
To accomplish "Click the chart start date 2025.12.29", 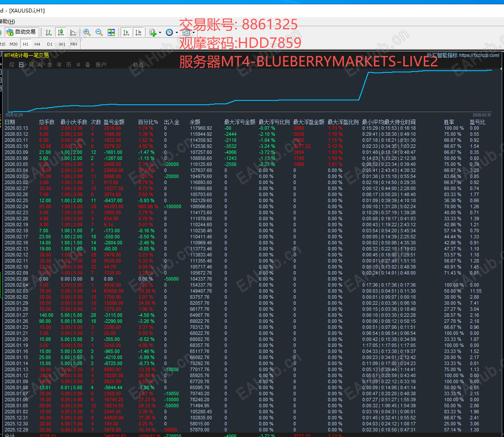I will pos(14,115).
